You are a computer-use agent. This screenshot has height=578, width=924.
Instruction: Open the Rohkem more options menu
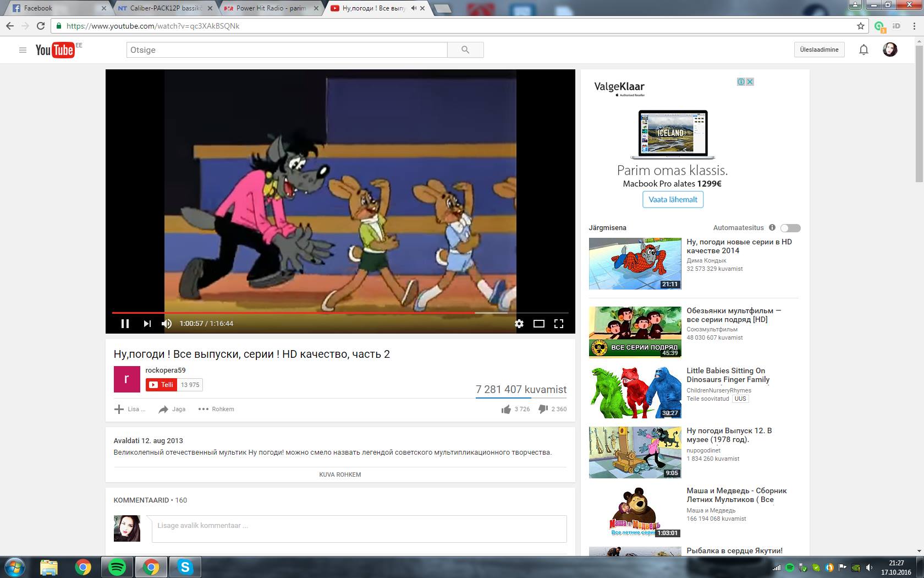216,409
